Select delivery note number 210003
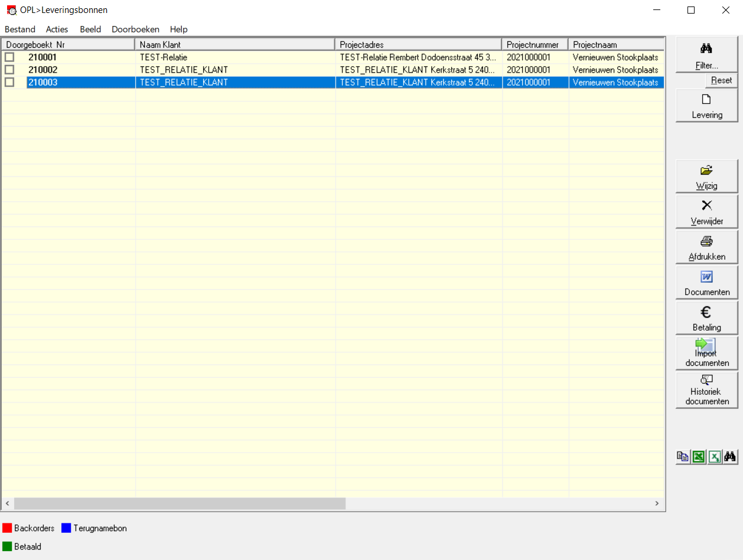The image size is (743, 560). [x=43, y=82]
